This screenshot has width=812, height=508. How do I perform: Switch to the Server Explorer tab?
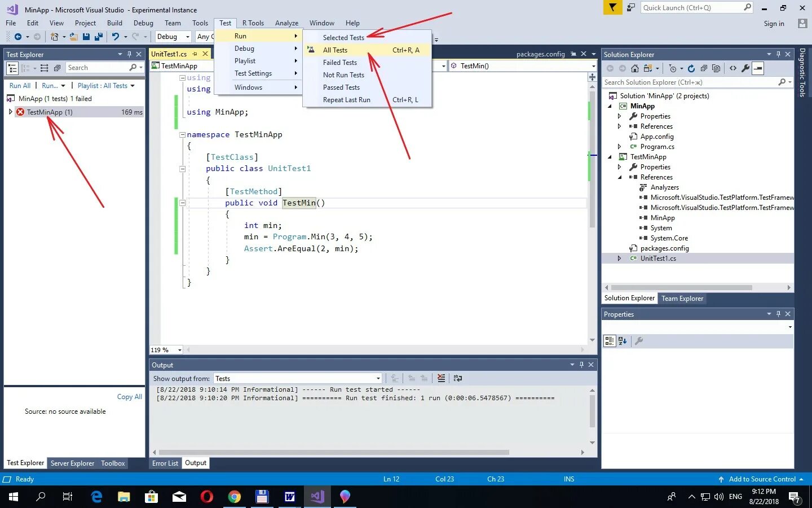72,463
